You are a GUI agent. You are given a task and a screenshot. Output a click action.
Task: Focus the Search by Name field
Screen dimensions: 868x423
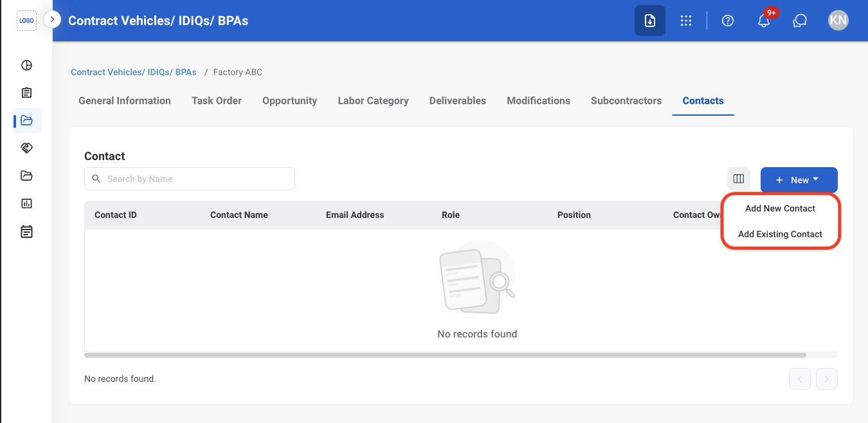coord(190,179)
